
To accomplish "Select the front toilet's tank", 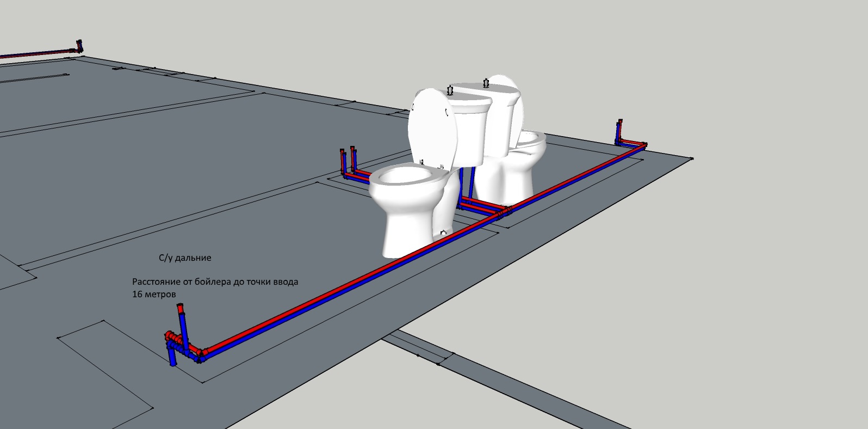I will coord(469,128).
